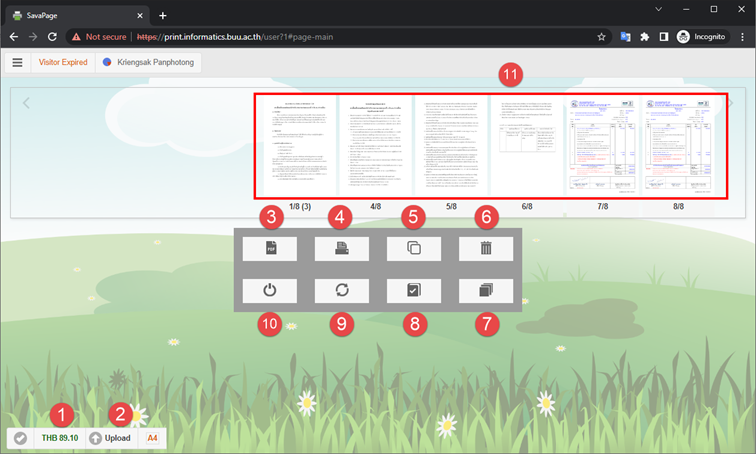Select the page 8/8 thumbnail

pos(678,143)
